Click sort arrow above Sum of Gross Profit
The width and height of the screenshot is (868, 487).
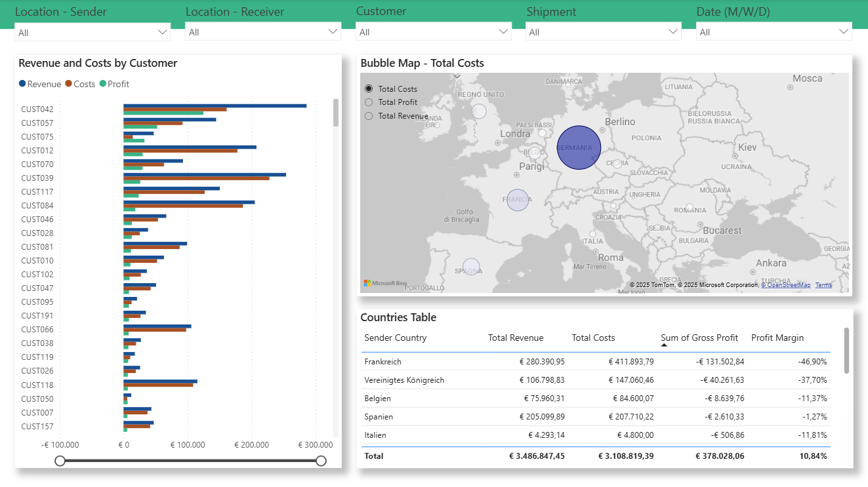(664, 345)
